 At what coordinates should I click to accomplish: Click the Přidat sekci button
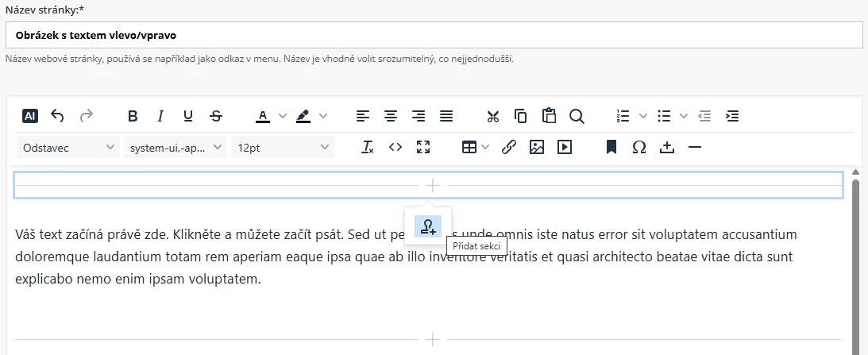coord(428,226)
